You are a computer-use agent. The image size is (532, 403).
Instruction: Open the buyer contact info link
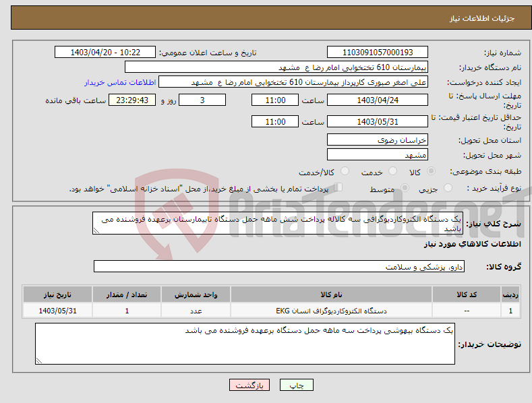click(120, 82)
